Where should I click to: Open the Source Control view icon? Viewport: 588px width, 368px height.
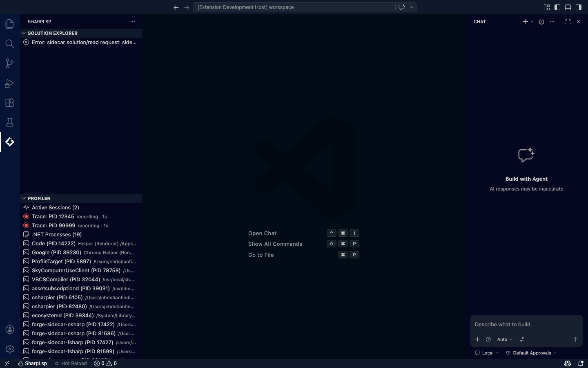click(x=10, y=63)
